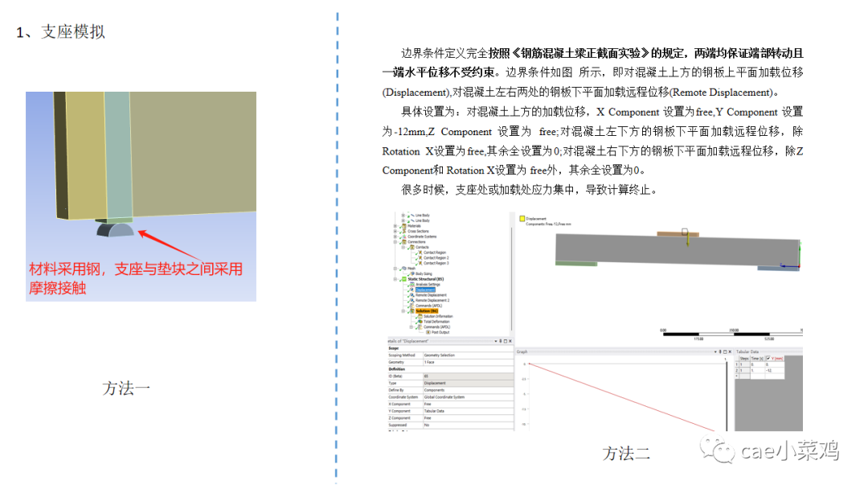Select Contact Region 2 under Contacts
The height and width of the screenshot is (489, 868).
pos(435,257)
